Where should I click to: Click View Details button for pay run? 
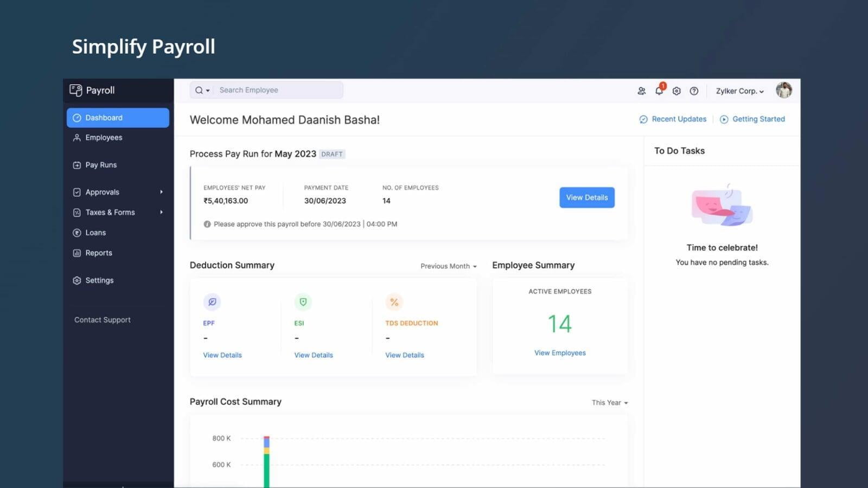587,197
